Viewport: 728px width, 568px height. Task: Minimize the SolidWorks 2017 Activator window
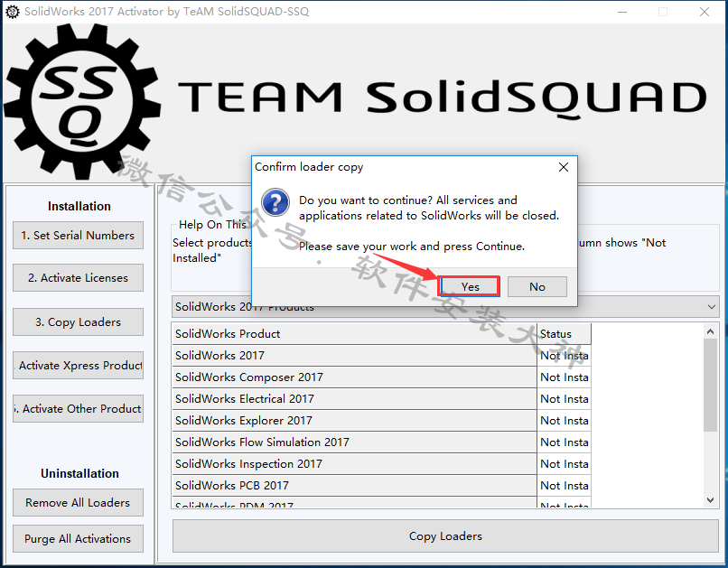click(x=622, y=12)
